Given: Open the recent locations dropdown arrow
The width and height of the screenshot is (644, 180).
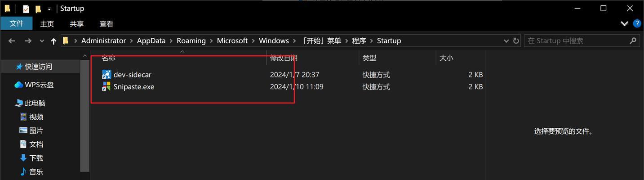Looking at the screenshot, I should 42,41.
